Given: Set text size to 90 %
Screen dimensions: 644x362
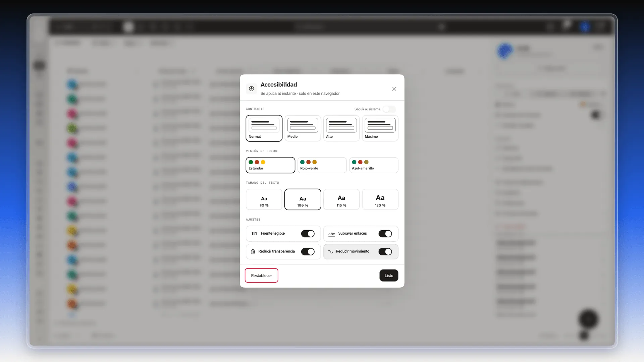Looking at the screenshot, I should point(264,199).
